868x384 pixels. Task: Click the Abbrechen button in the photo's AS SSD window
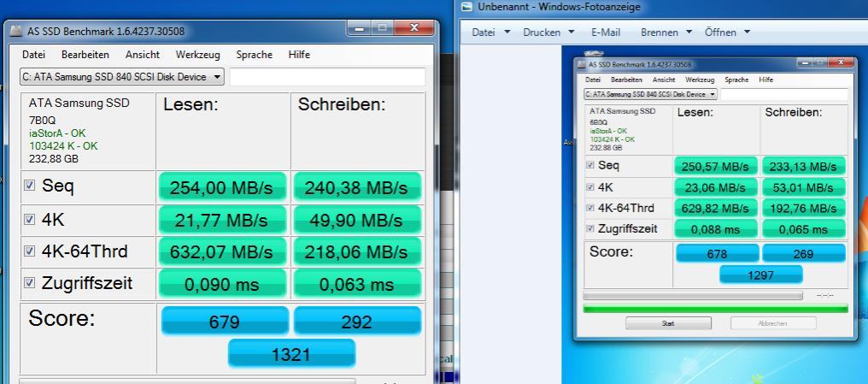[773, 323]
